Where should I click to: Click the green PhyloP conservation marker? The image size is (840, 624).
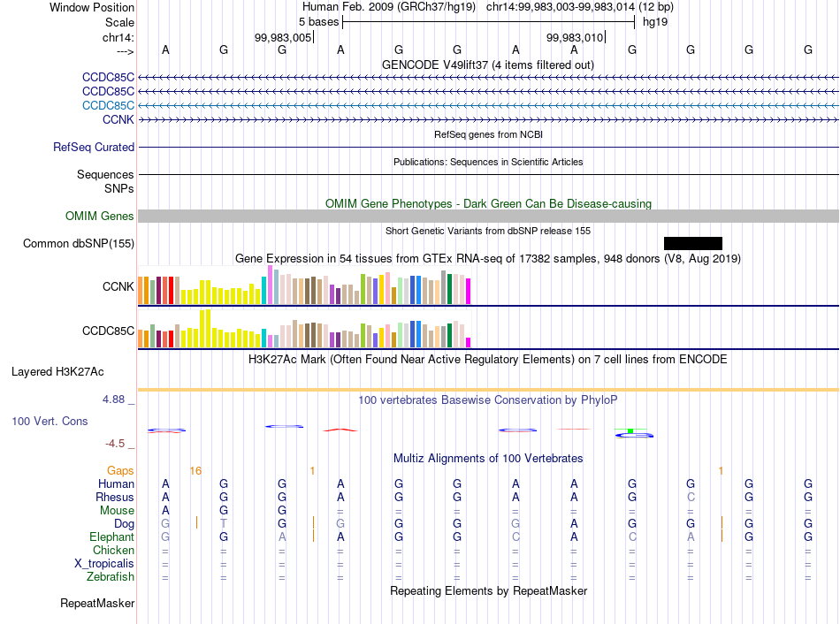pyautogui.click(x=630, y=430)
